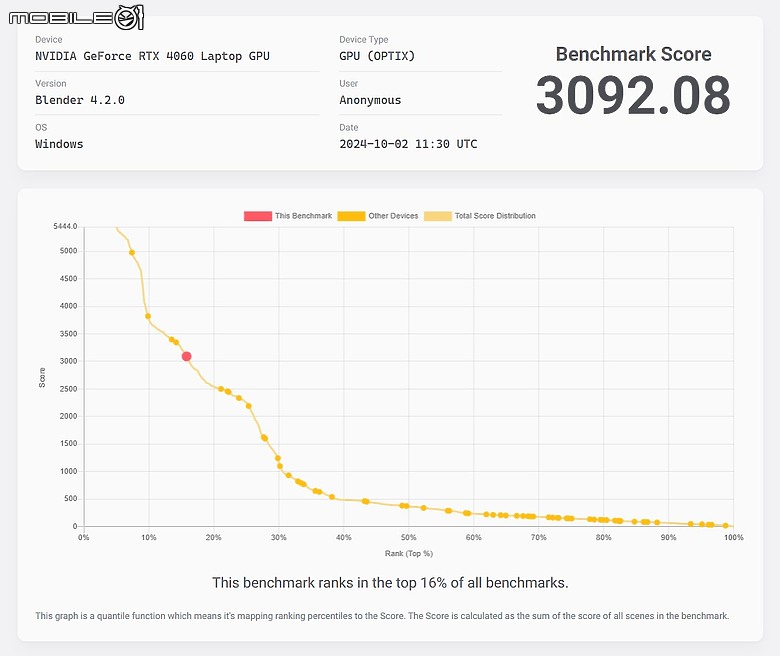Click the Blender 4.2.0 version text
The width and height of the screenshot is (780, 656).
click(x=80, y=100)
